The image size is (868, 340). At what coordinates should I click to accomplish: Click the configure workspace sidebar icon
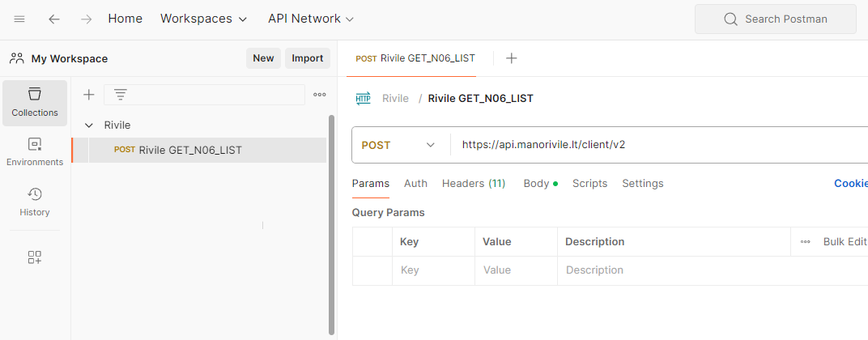(x=35, y=257)
